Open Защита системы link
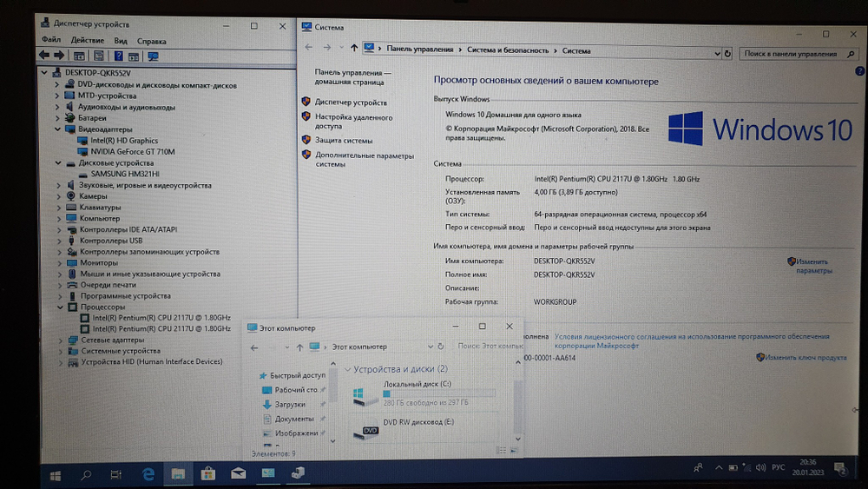The image size is (868, 489). tap(343, 141)
